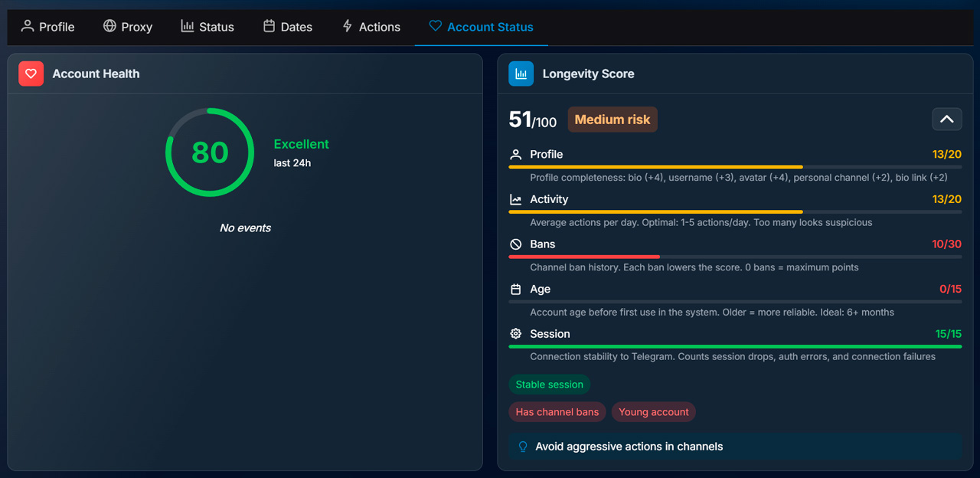Switch to the Proxy tab

pyautogui.click(x=128, y=27)
